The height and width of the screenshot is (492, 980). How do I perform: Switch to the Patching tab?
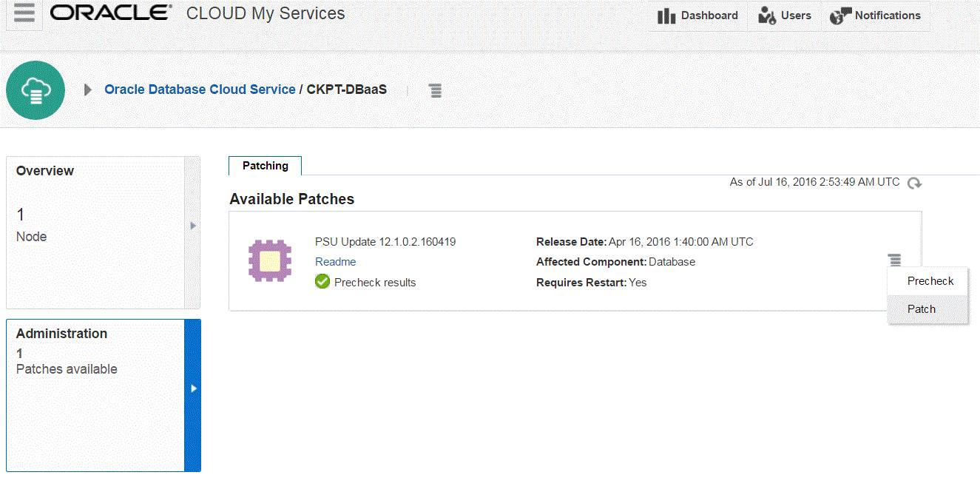click(x=266, y=166)
